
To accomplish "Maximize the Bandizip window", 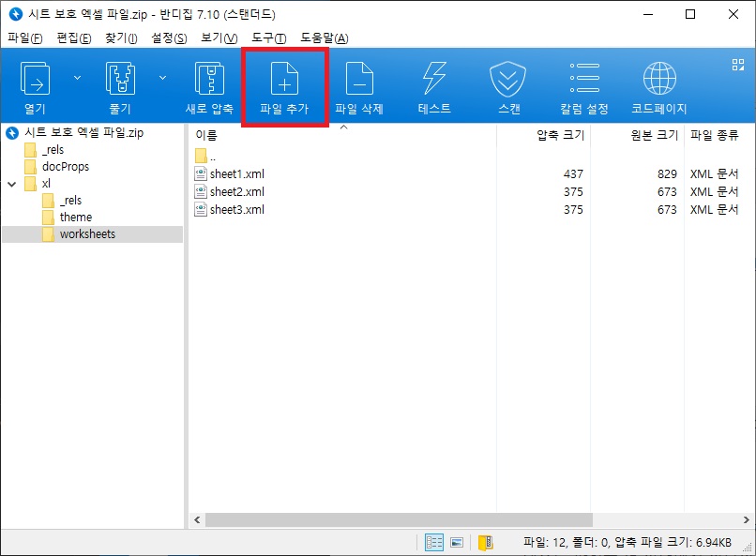I will tap(690, 14).
